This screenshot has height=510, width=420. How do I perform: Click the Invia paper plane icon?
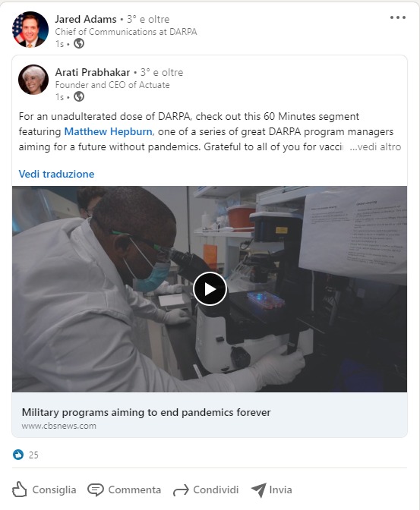pos(259,490)
